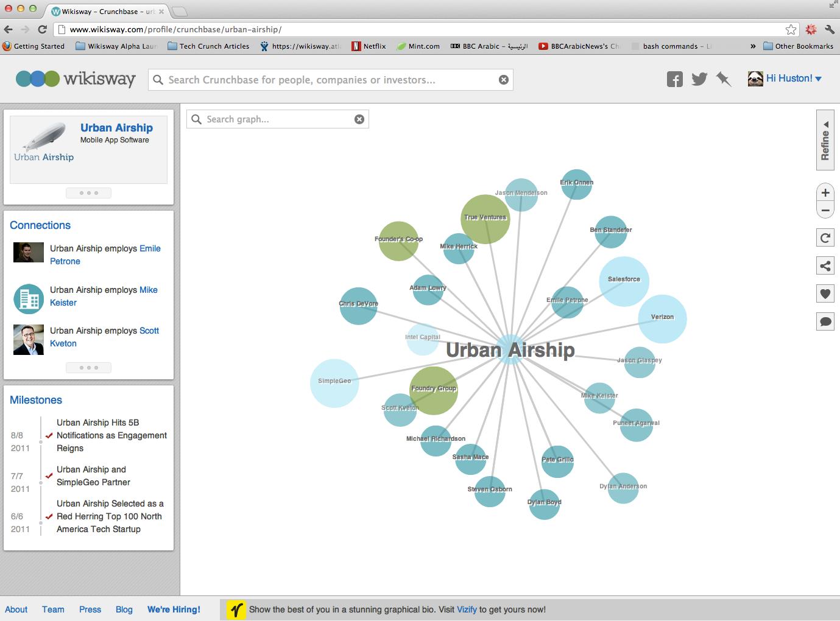The image size is (840, 621).
Task: Close the Wikisway Crunchbase tab
Action: pyautogui.click(x=161, y=12)
